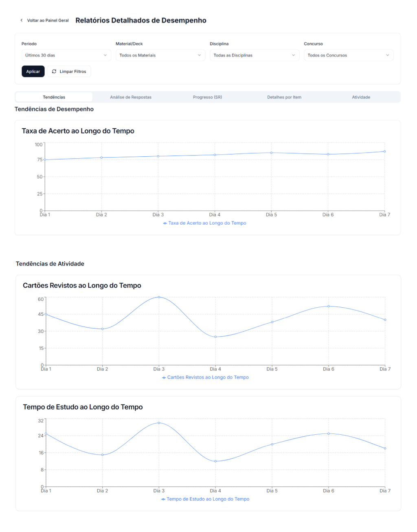
Task: Click the Dia 6 point on Cartões Revistos chart
Action: click(x=329, y=306)
